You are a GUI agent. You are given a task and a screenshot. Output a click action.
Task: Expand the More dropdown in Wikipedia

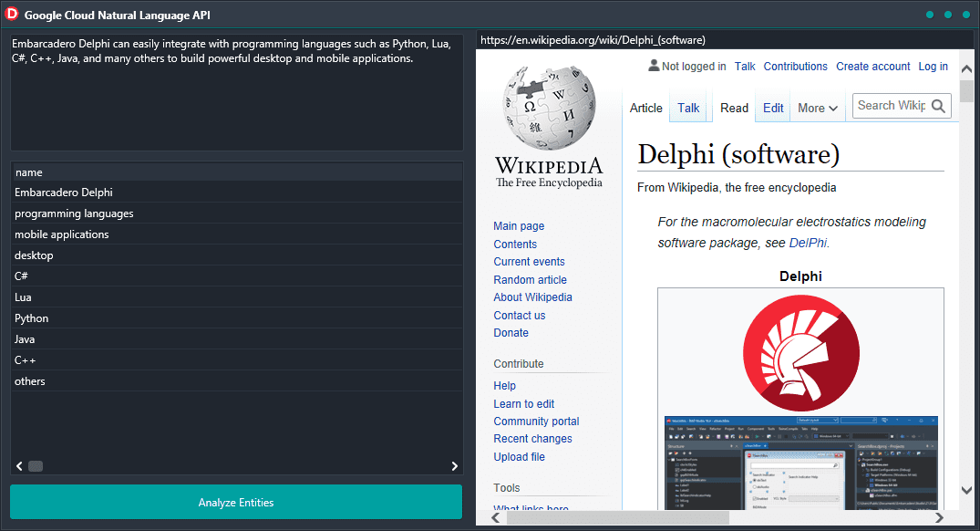[x=818, y=109]
